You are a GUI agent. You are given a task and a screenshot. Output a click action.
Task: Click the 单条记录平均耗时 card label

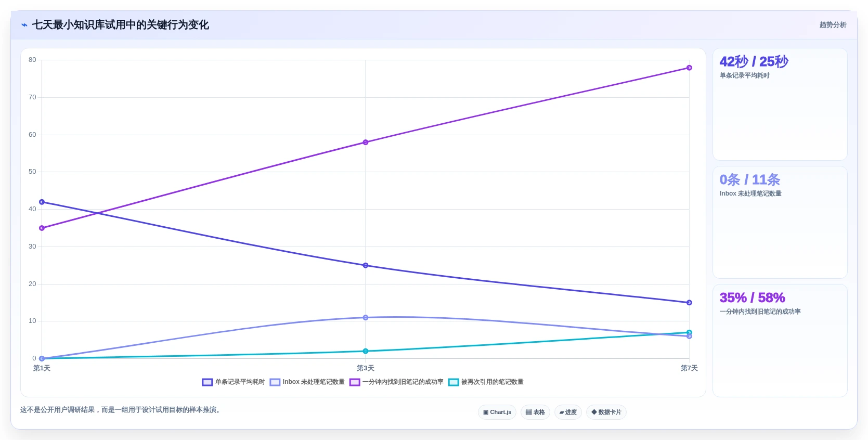tap(744, 75)
